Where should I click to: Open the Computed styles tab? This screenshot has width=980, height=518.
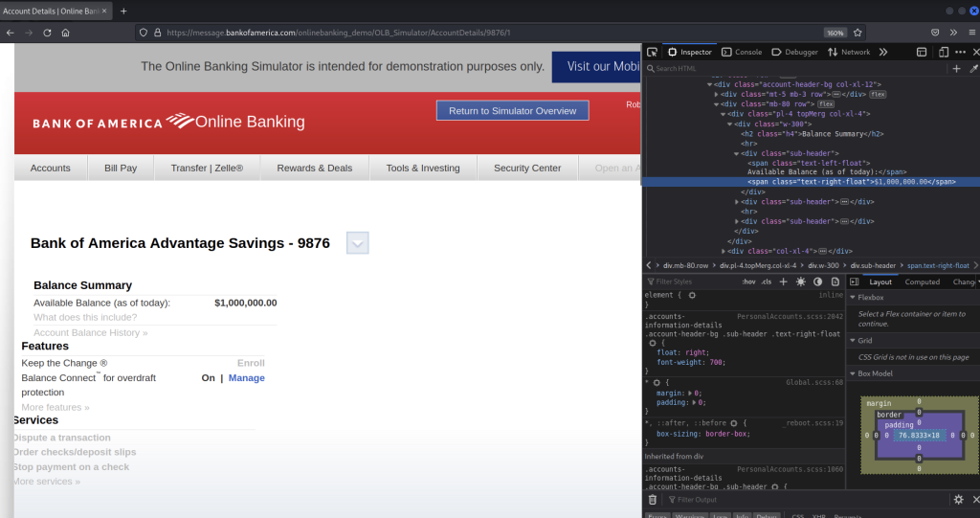point(923,282)
